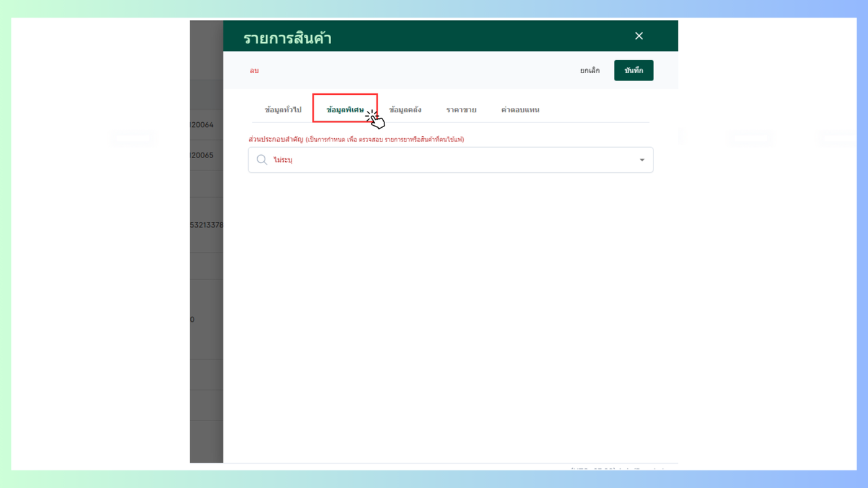Expand the ส่วนประกอบสำคัญ dropdown arrow
This screenshot has width=868, height=488.
pyautogui.click(x=642, y=160)
